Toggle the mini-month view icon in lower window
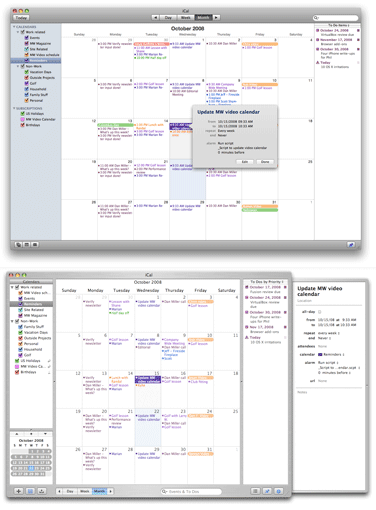 pos(30,491)
